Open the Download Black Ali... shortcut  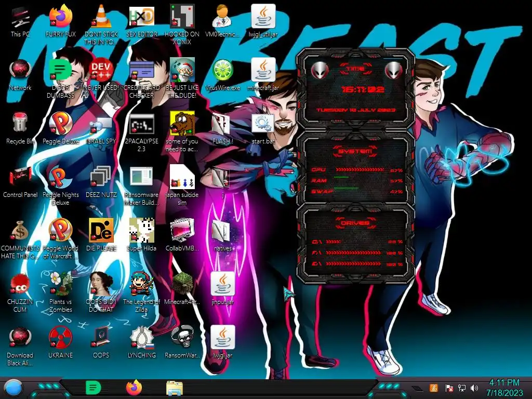[20, 347]
